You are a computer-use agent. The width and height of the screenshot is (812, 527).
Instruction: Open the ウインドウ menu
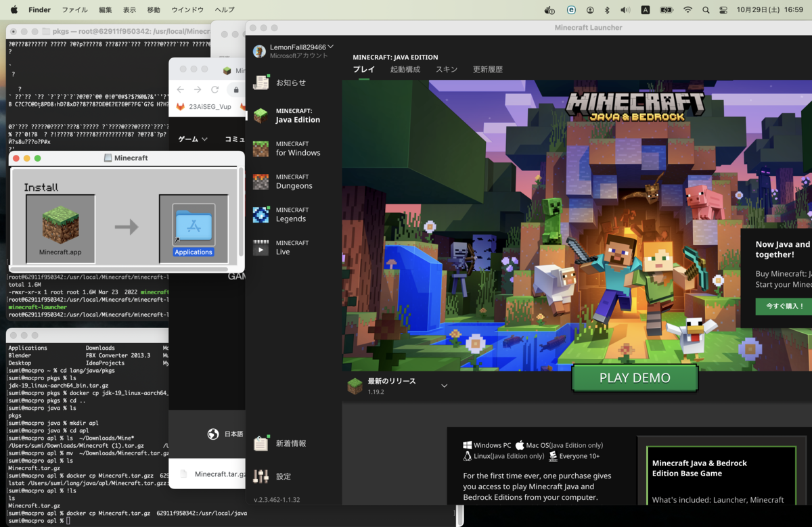coord(187,10)
